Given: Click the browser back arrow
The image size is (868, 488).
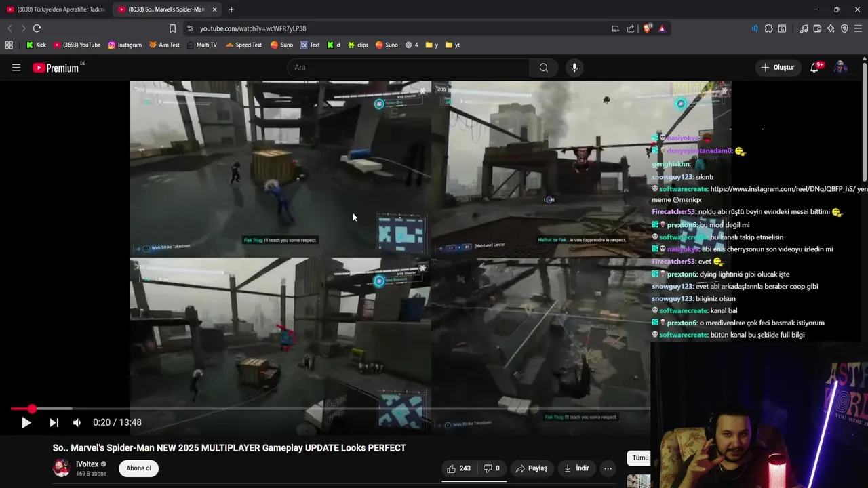Looking at the screenshot, I should 9,28.
